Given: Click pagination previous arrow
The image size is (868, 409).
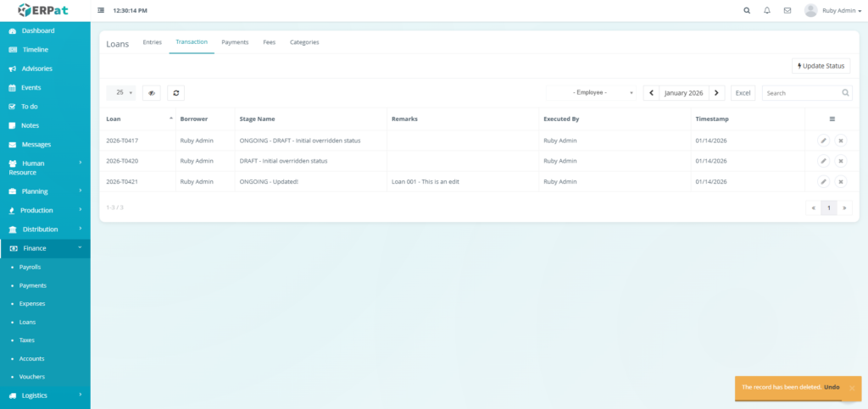Looking at the screenshot, I should (813, 207).
